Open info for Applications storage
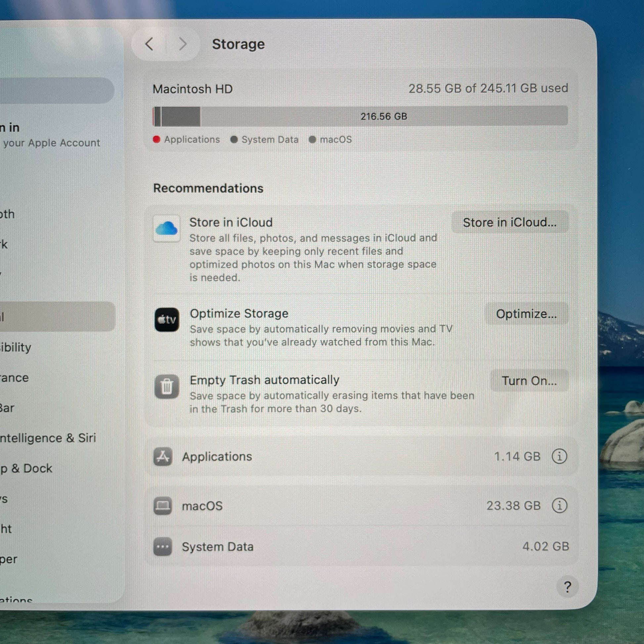The height and width of the screenshot is (644, 644). click(559, 456)
